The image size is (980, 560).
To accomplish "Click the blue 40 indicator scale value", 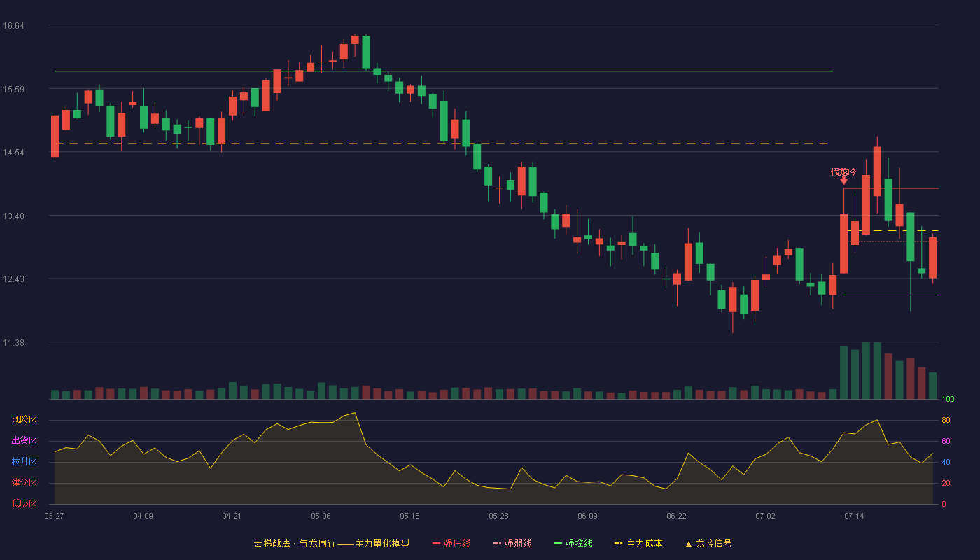I will click(x=946, y=462).
